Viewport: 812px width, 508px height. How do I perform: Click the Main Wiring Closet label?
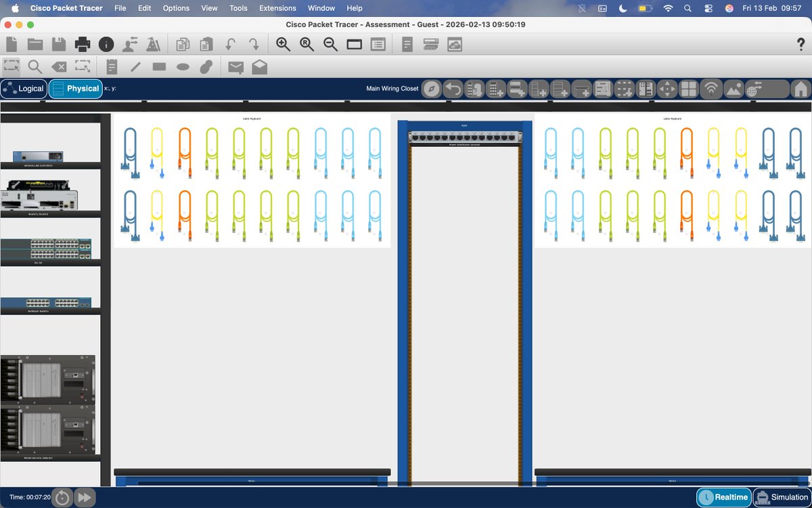(x=392, y=89)
